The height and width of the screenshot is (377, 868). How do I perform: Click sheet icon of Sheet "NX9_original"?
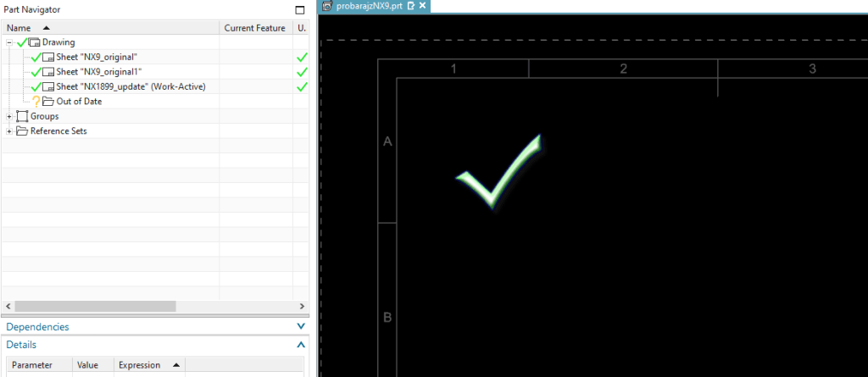pos(48,57)
